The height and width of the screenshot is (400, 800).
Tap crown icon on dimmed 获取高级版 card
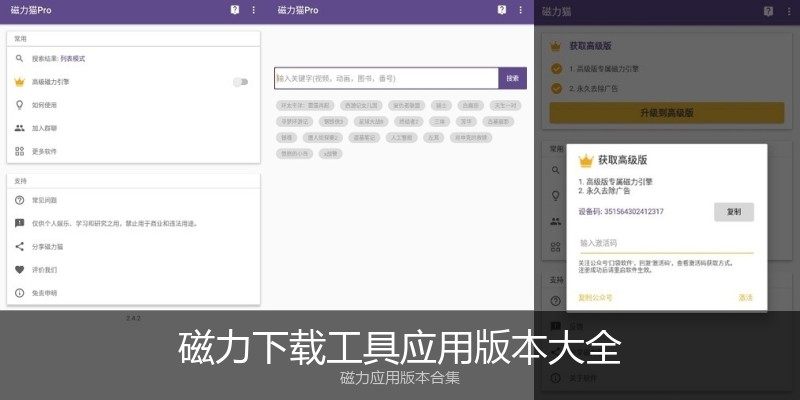[556, 46]
